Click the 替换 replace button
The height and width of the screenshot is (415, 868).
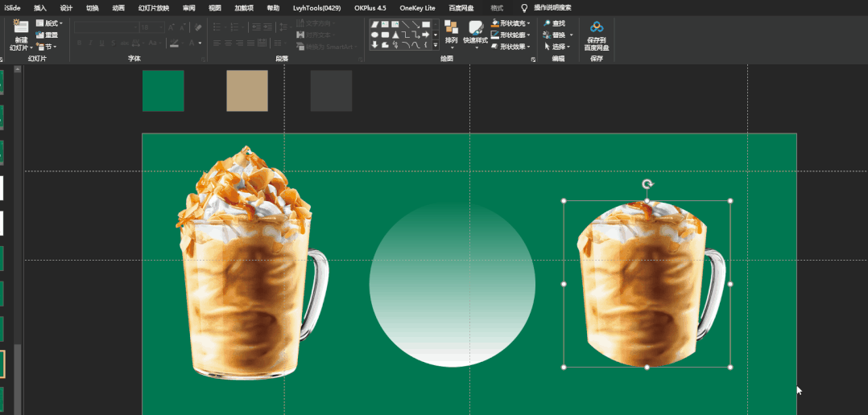pos(555,35)
